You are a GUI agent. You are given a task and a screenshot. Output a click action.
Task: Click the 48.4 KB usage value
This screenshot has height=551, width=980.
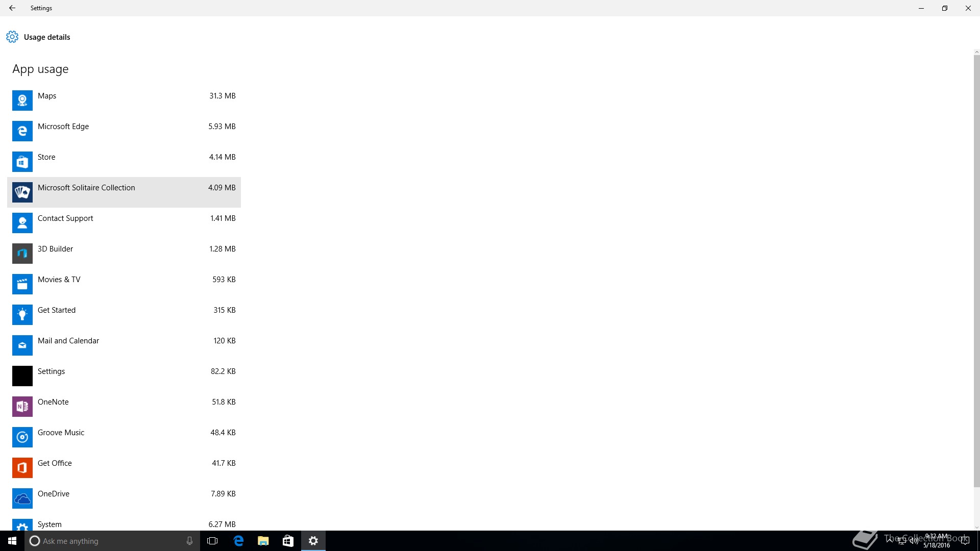tap(223, 433)
